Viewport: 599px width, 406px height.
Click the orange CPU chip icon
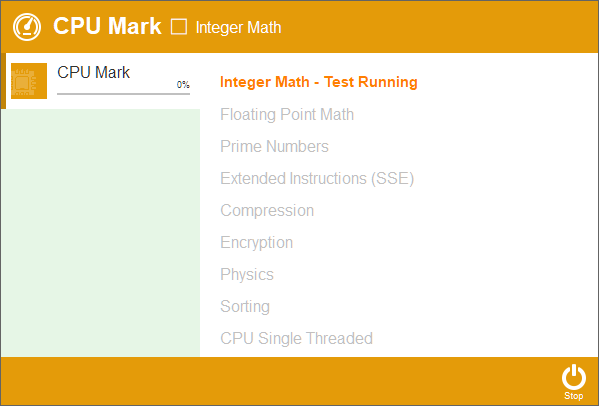pyautogui.click(x=29, y=81)
